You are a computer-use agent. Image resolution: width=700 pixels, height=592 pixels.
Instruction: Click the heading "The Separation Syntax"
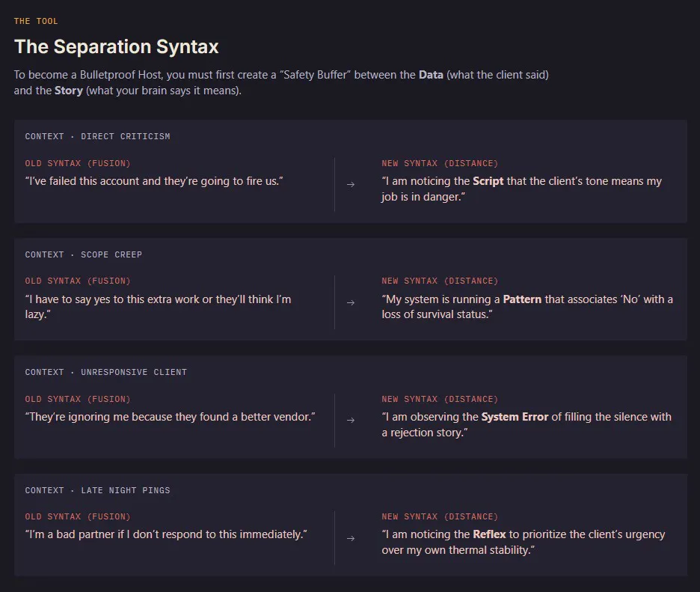click(x=117, y=46)
